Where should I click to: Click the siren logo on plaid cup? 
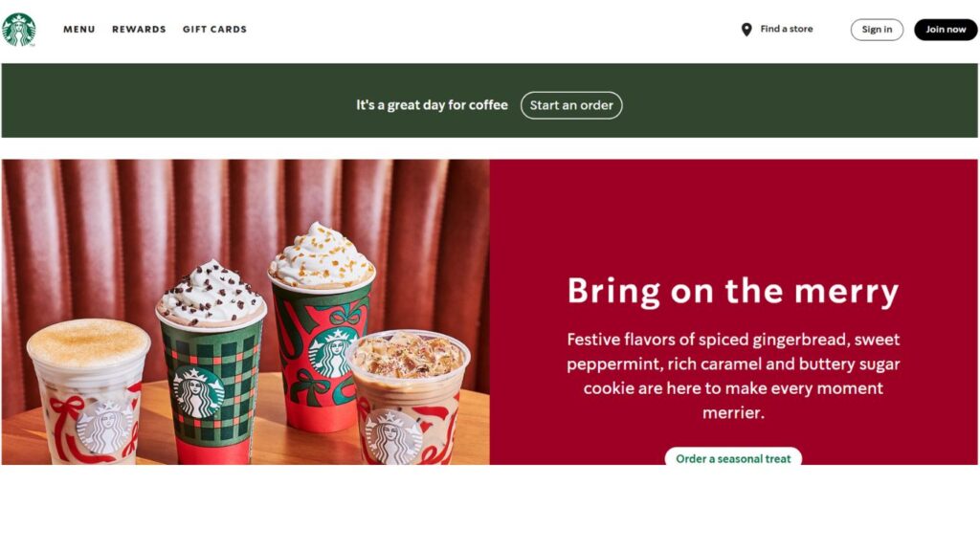(197, 392)
